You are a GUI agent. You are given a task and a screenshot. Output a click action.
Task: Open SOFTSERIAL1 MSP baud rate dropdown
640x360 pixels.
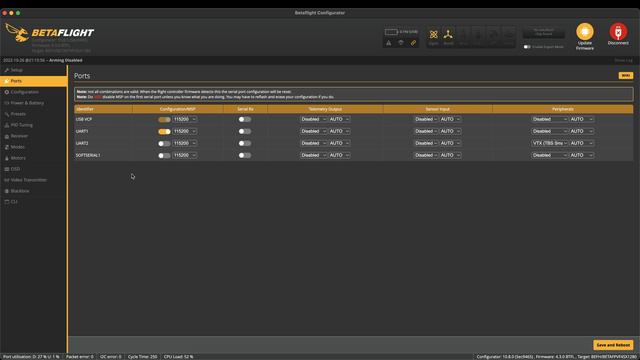tap(185, 156)
